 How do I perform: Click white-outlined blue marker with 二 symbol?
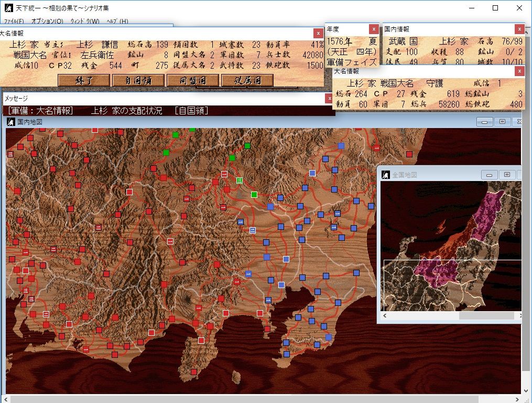pos(253,230)
